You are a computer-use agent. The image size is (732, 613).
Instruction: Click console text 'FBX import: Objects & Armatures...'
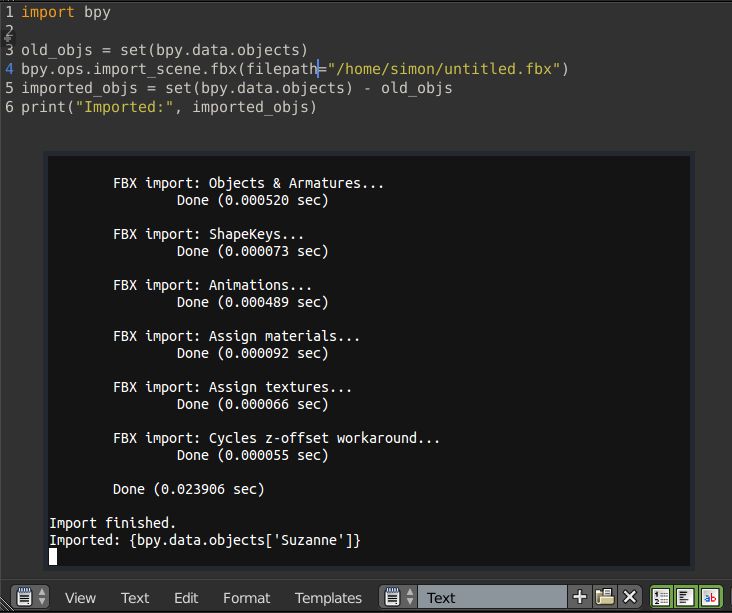(x=248, y=183)
